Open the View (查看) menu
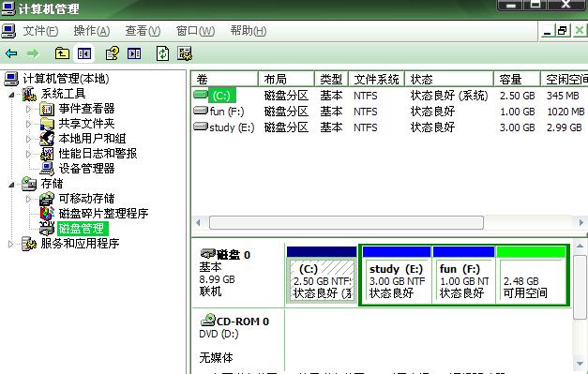588x374 pixels. [x=143, y=31]
